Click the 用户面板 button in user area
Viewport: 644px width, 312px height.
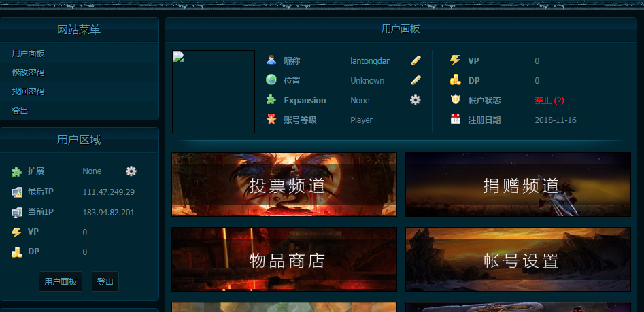click(x=61, y=281)
